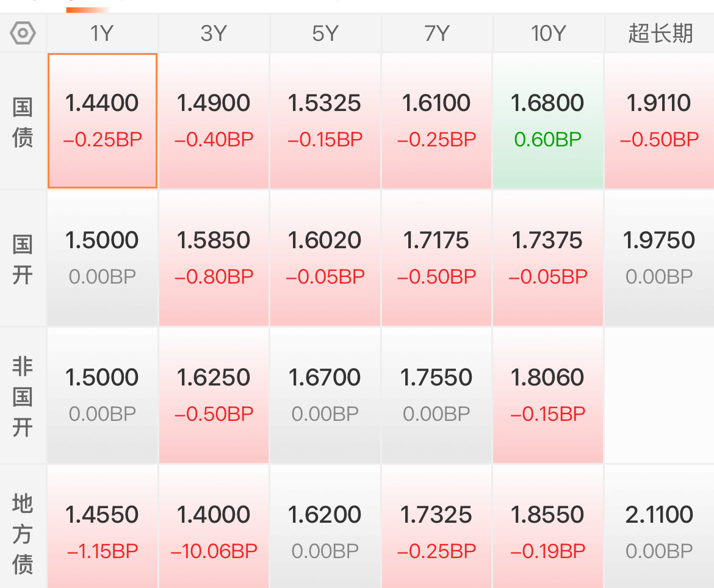Open the 地方债 3Y cell showing -10.06BP

click(x=214, y=527)
